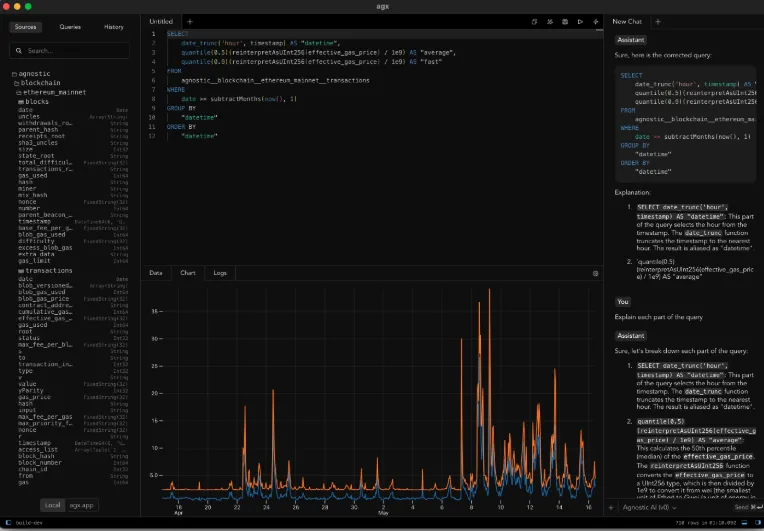This screenshot has width=764, height=531.
Task: Open the Data results tab
Action: pos(156,273)
